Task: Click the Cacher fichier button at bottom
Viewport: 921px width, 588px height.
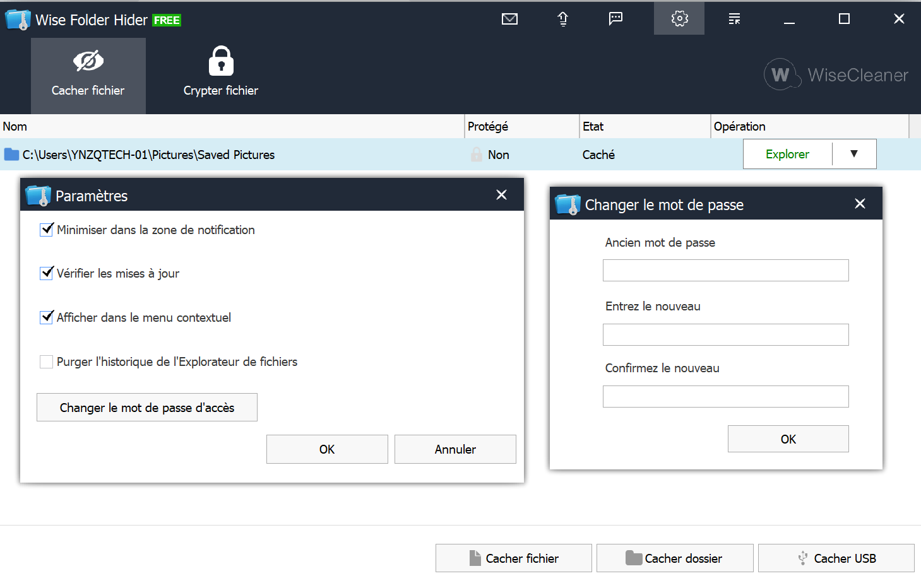Action: click(514, 558)
